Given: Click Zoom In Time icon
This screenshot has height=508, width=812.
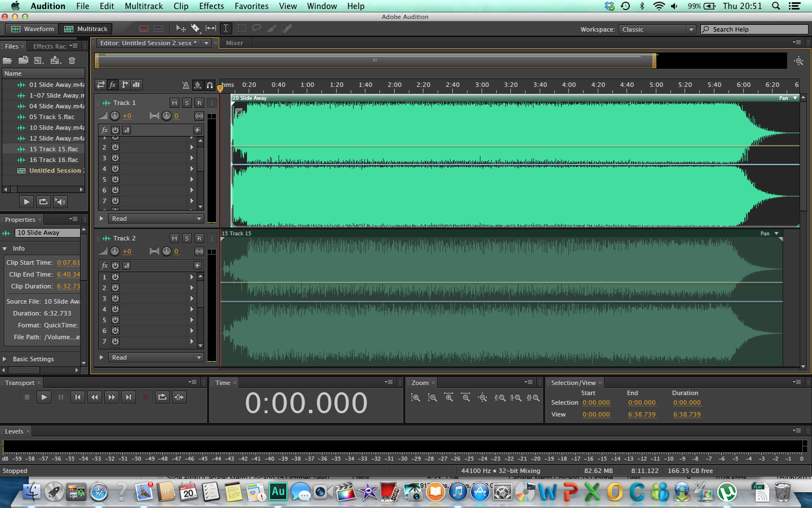Looking at the screenshot, I should (449, 397).
